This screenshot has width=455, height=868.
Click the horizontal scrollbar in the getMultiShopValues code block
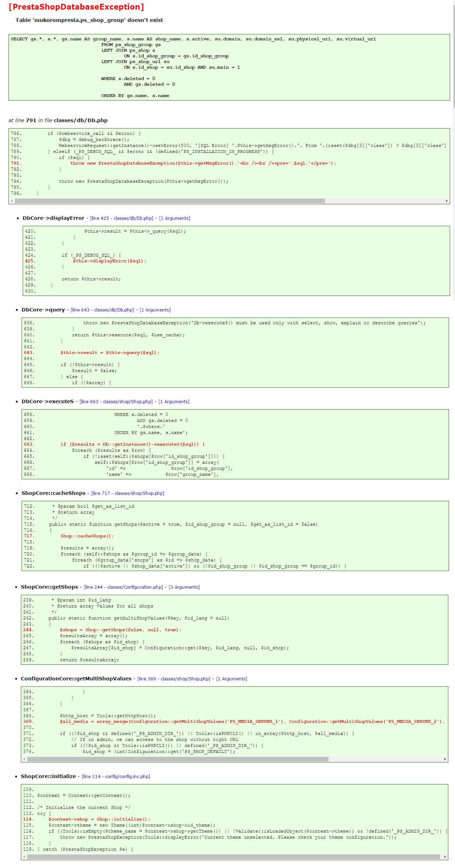[178, 759]
